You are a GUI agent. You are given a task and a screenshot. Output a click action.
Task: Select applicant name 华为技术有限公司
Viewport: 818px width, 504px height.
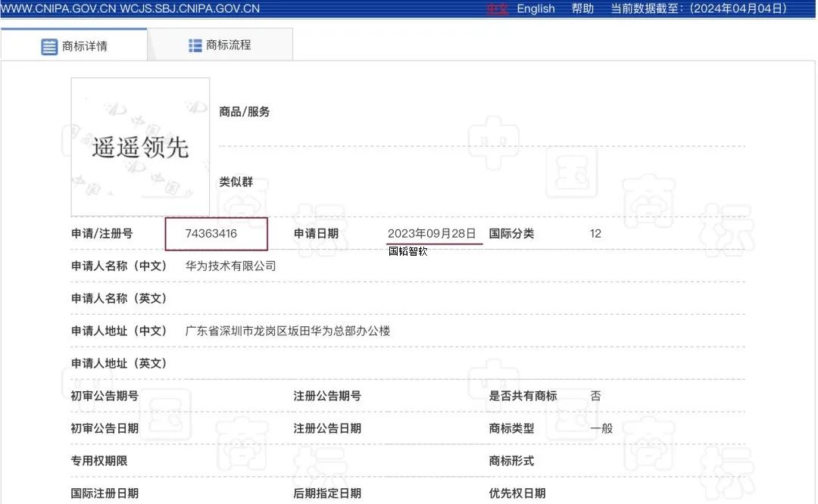pos(230,266)
